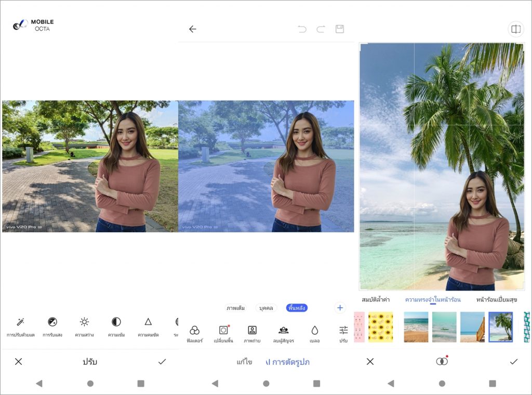Image resolution: width=532 pixels, height=395 pixels.
Task: Switch to the 'สมบัติล้ำค่า' background category
Action: pos(376,300)
